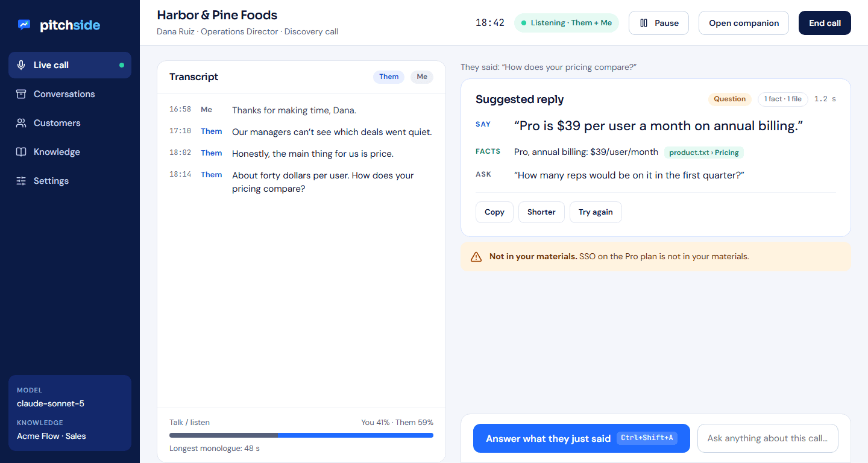Screen dimensions: 868x463
Task: Click Answer what they just said
Action: click(582, 438)
